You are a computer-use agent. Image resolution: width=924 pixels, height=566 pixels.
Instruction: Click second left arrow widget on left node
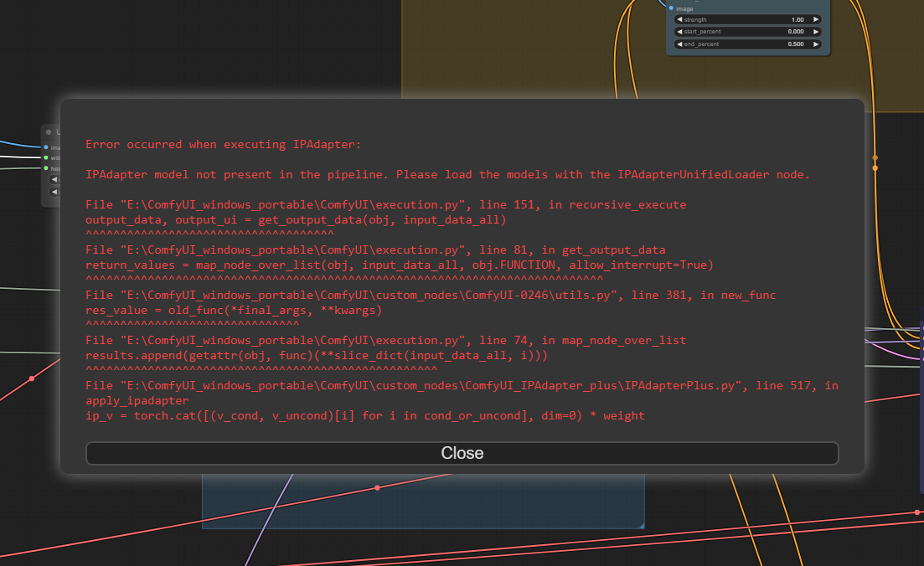click(54, 192)
